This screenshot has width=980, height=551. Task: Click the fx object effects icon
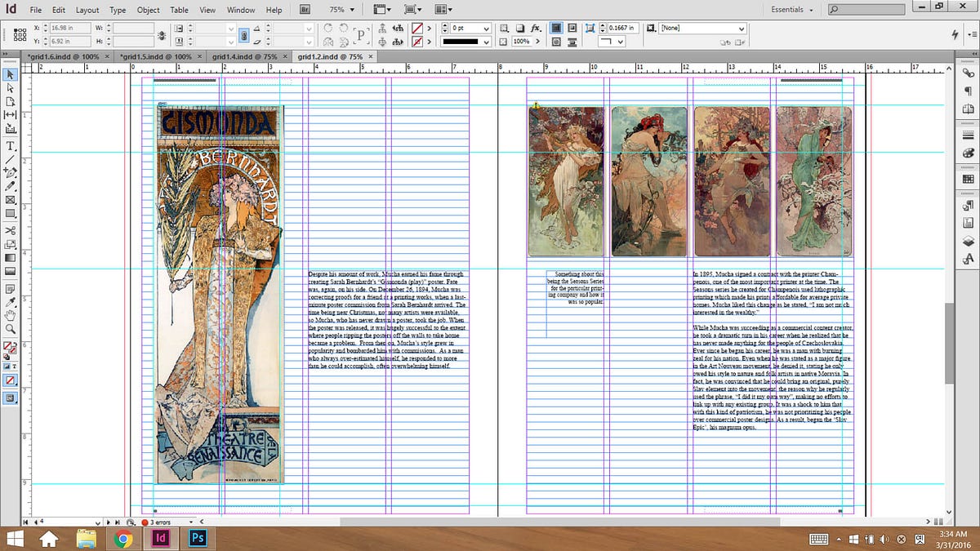(x=536, y=28)
